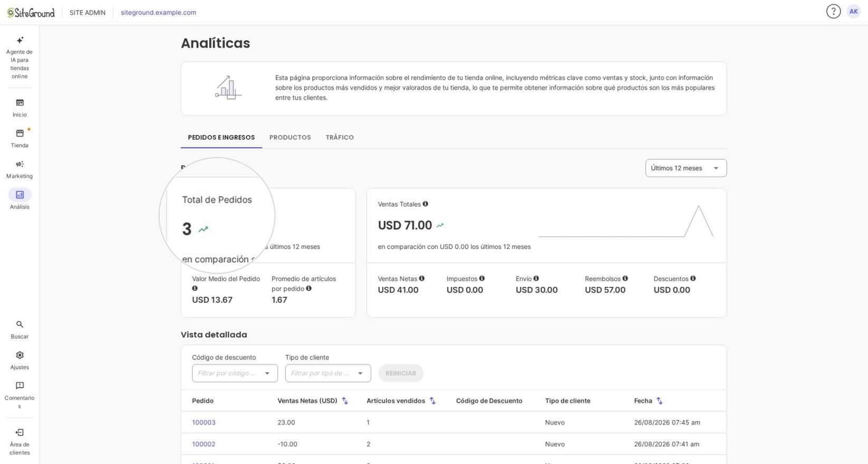Viewport: 868px width, 464px height.
Task: Go to Área de clientes
Action: tap(20, 441)
